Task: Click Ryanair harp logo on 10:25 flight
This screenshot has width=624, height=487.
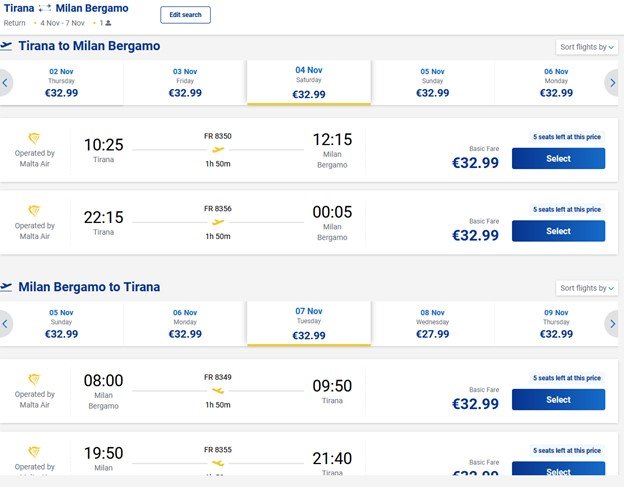Action: click(35, 139)
